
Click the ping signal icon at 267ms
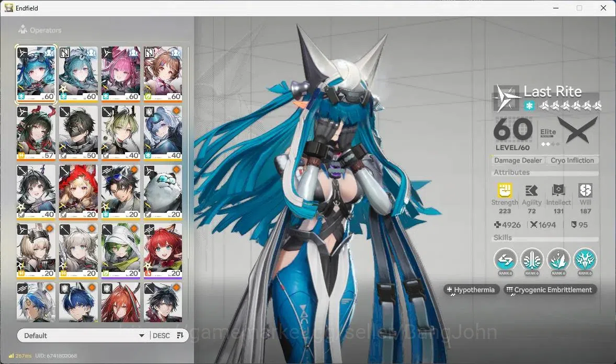coord(12,356)
